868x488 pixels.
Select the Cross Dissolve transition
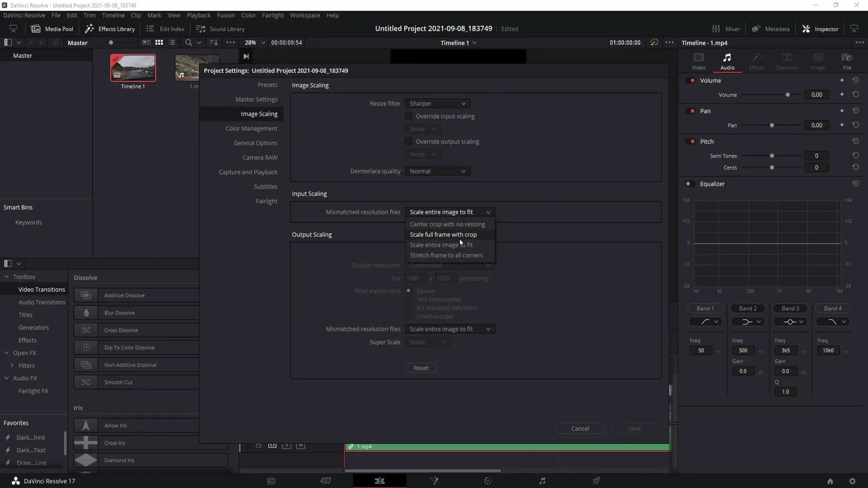136,330
